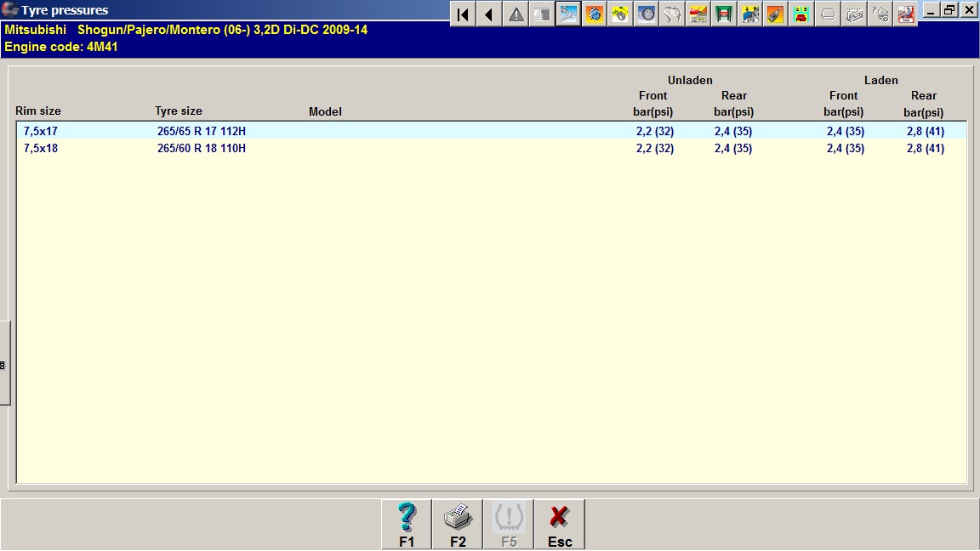Restore the window using title bar button

[949, 10]
